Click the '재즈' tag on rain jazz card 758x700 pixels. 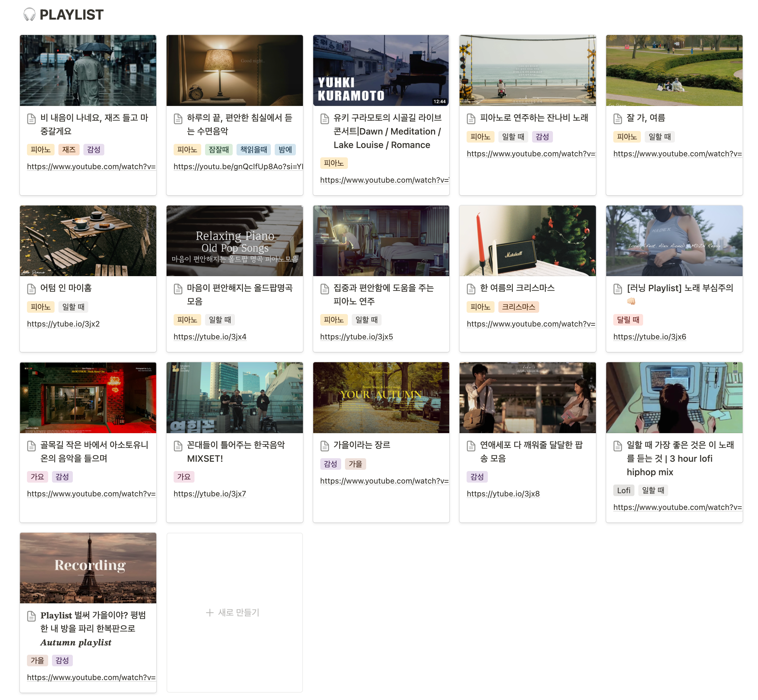[x=69, y=150]
